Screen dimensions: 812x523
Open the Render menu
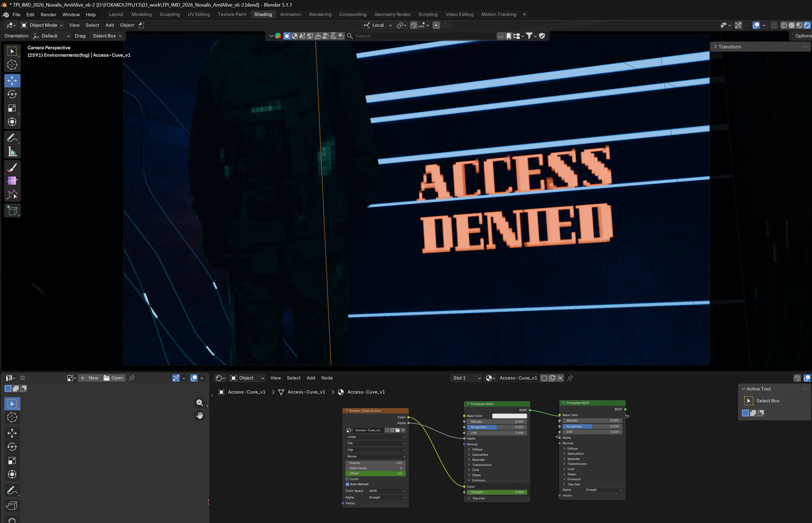[48, 15]
